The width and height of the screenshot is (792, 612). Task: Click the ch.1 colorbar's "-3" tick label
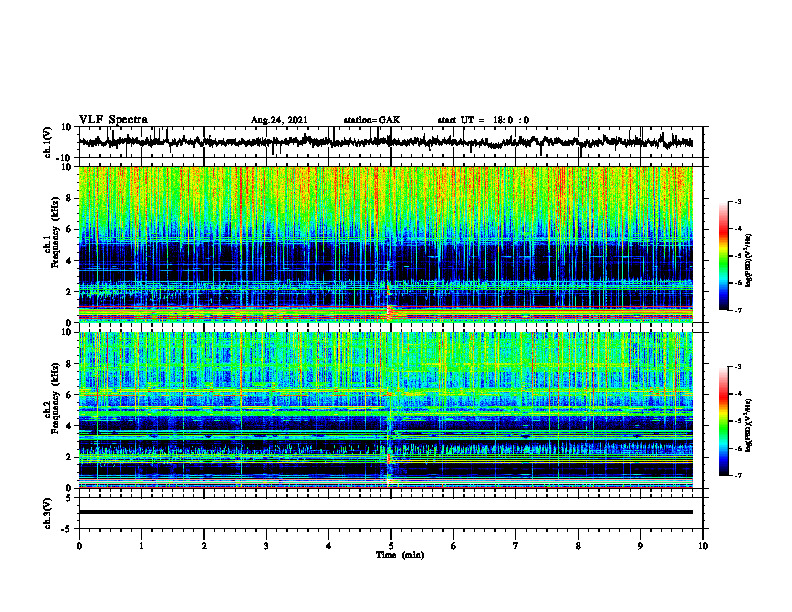[x=738, y=201]
